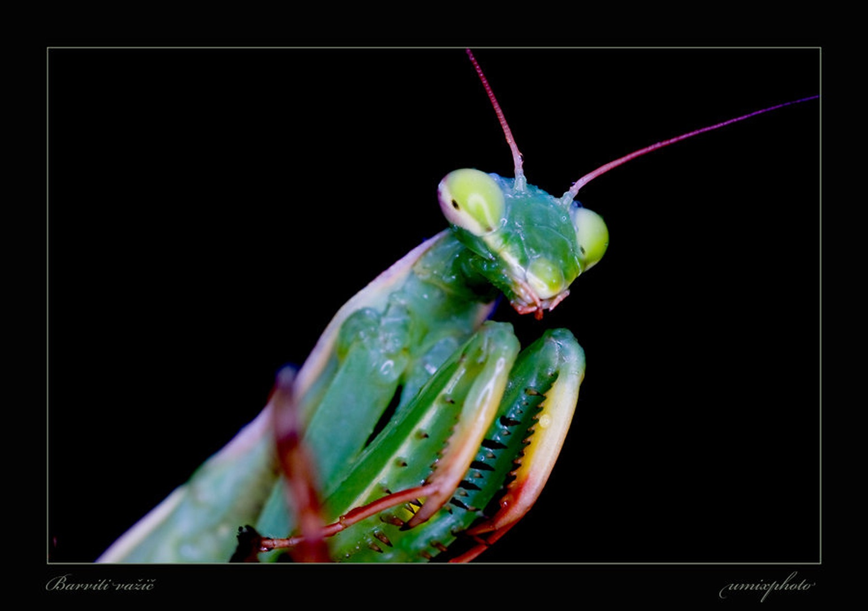
Task: Click the mantis's right compound eye
Action: point(590,238)
